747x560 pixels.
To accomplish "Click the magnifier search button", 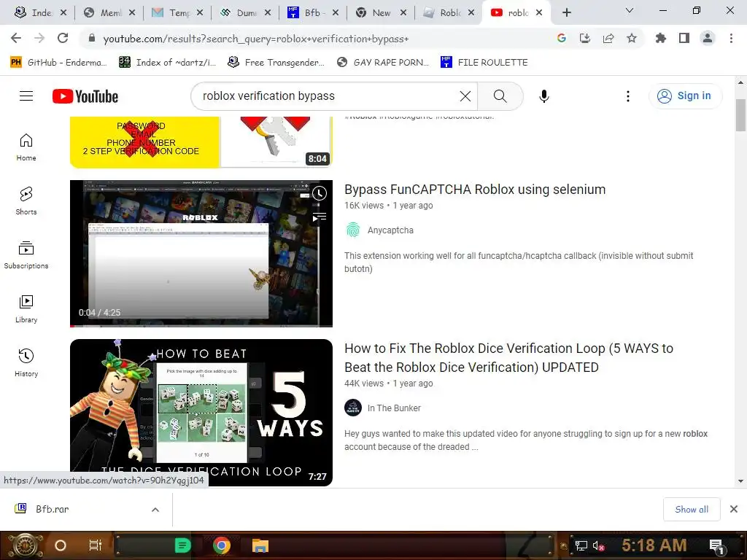I will pyautogui.click(x=500, y=96).
